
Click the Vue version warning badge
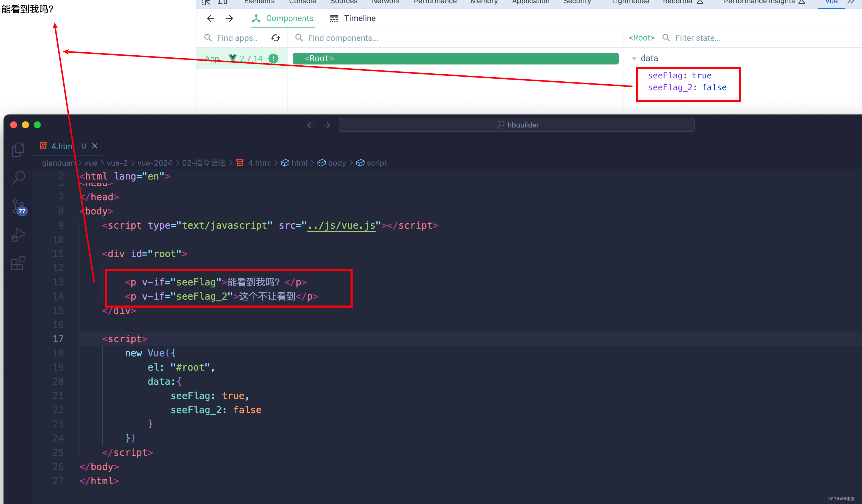[273, 59]
